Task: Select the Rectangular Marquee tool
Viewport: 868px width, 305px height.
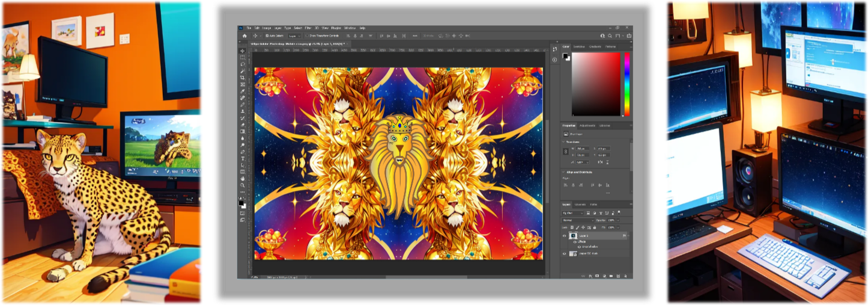Action: 242,58
